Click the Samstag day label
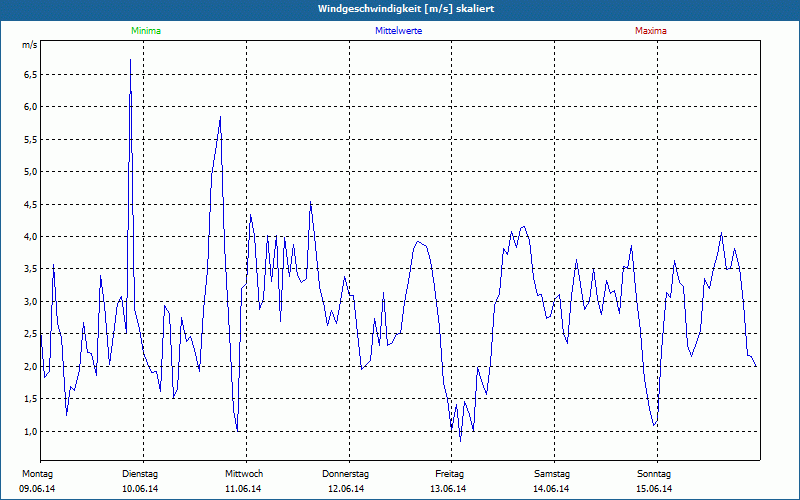800x500 pixels. click(552, 474)
